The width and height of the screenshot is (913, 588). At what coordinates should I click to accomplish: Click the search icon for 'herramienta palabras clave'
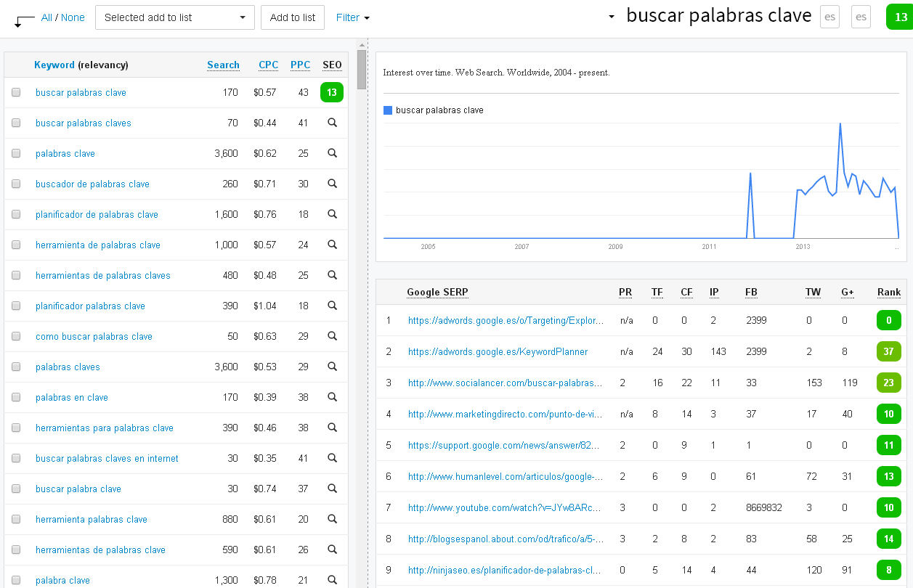pos(332,519)
